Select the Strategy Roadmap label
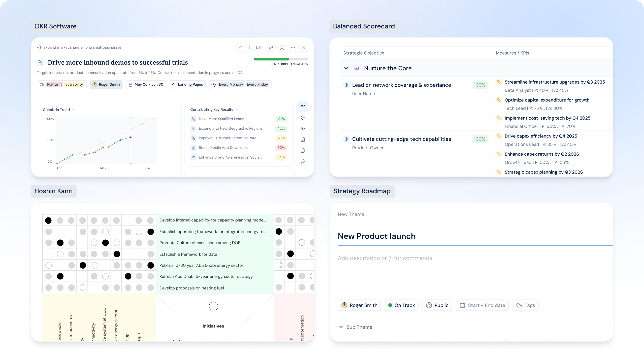Screen dimensions: 644x362 click(x=362, y=191)
